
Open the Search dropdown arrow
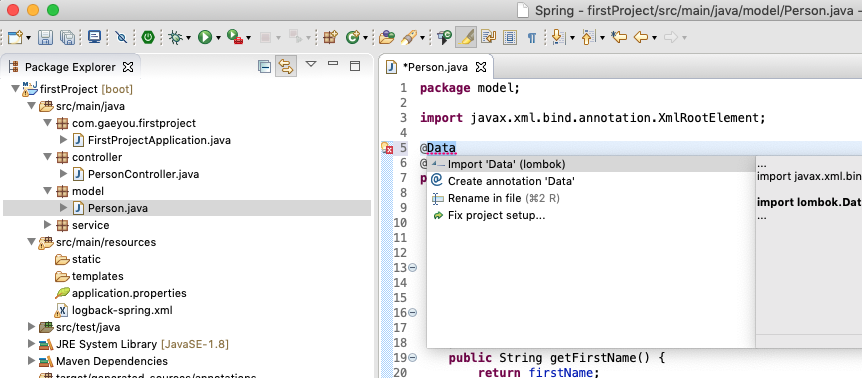coord(422,38)
